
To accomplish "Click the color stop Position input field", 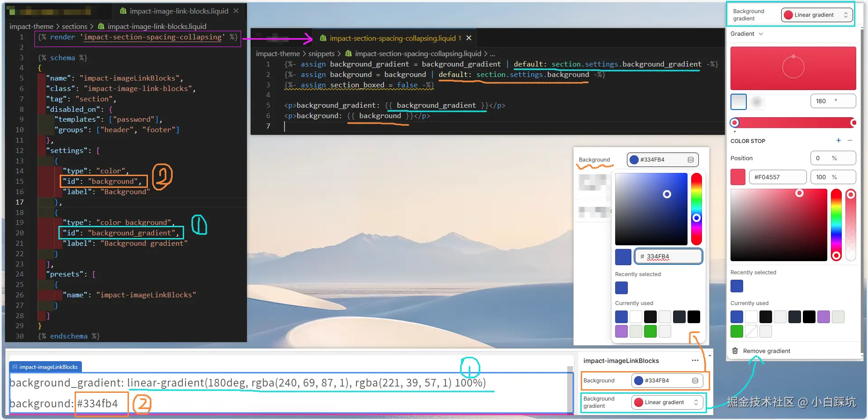I will (833, 158).
